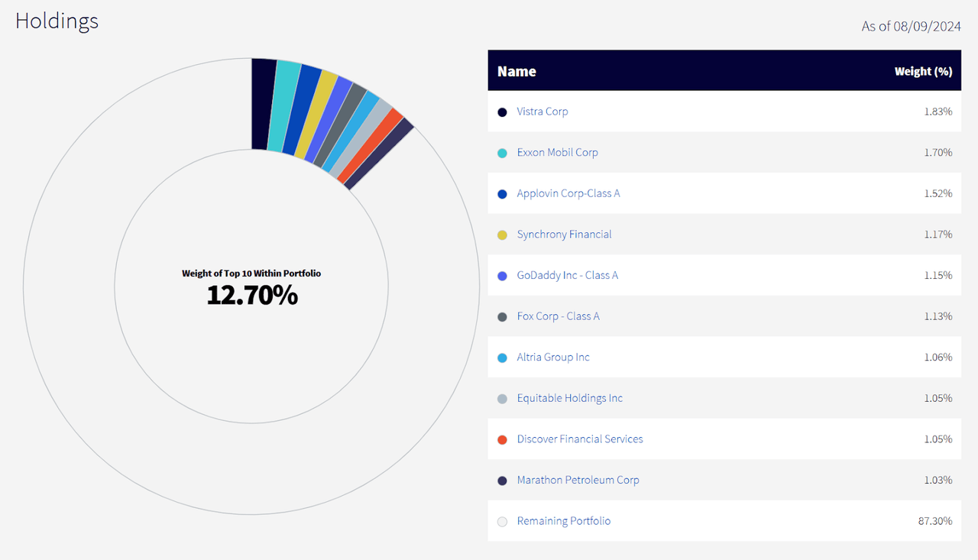Click Weight of Top 10 Within Portfolio label

click(x=251, y=273)
